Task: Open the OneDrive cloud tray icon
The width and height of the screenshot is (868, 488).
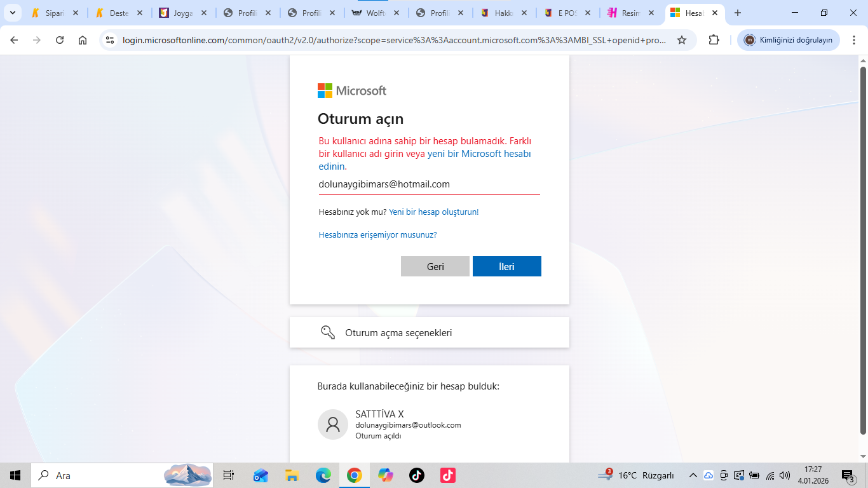Action: click(709, 475)
